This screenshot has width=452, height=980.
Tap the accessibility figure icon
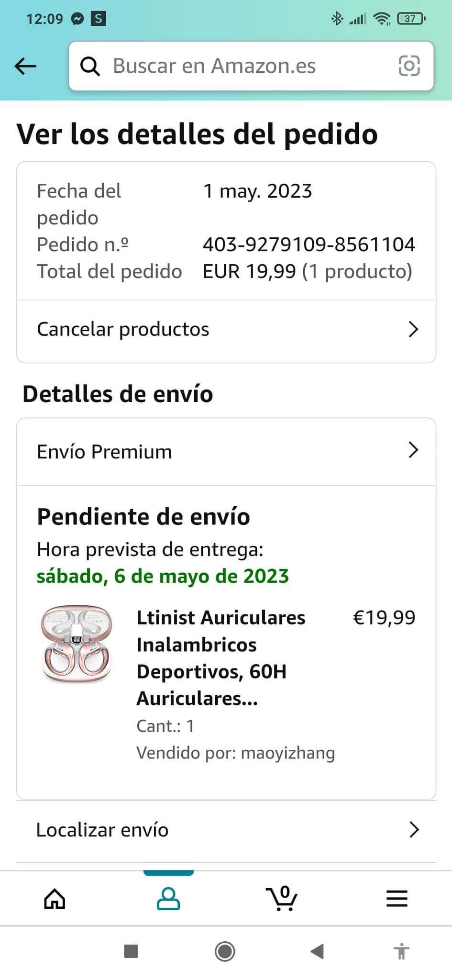pos(401,951)
